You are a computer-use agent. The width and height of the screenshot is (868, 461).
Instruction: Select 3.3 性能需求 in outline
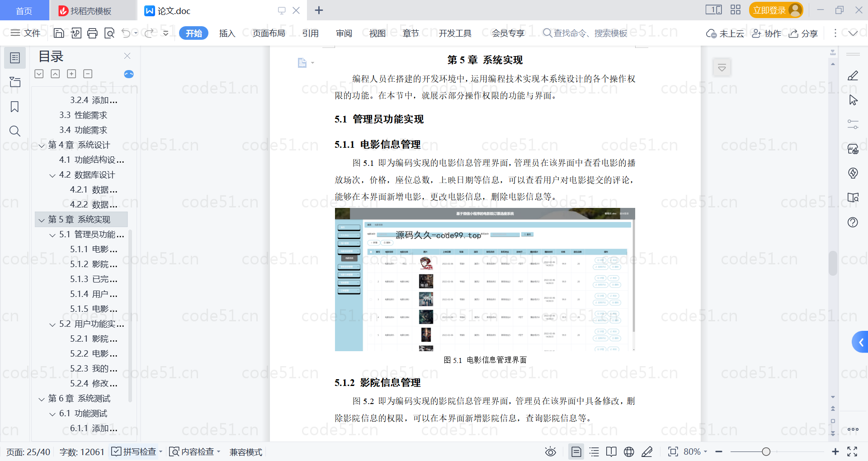pos(84,115)
